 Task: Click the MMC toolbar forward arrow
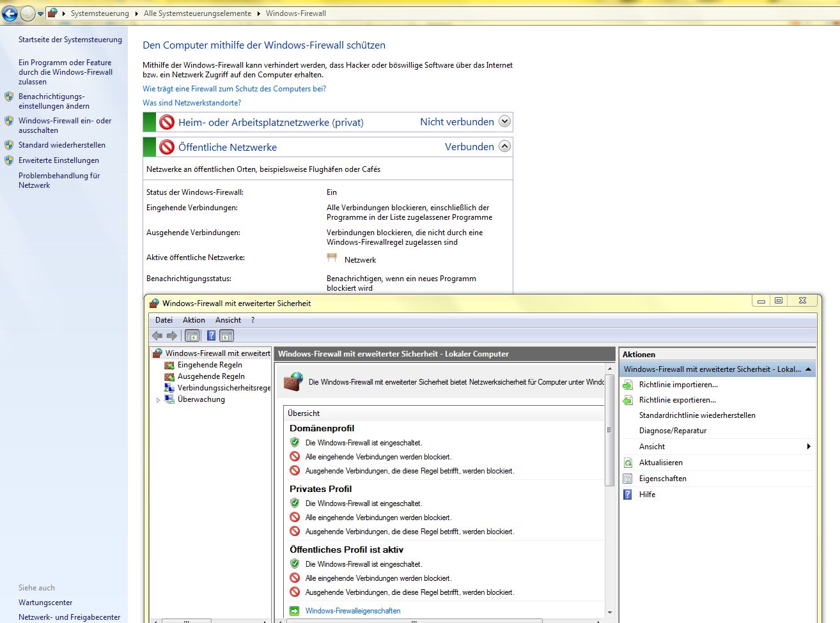(171, 335)
